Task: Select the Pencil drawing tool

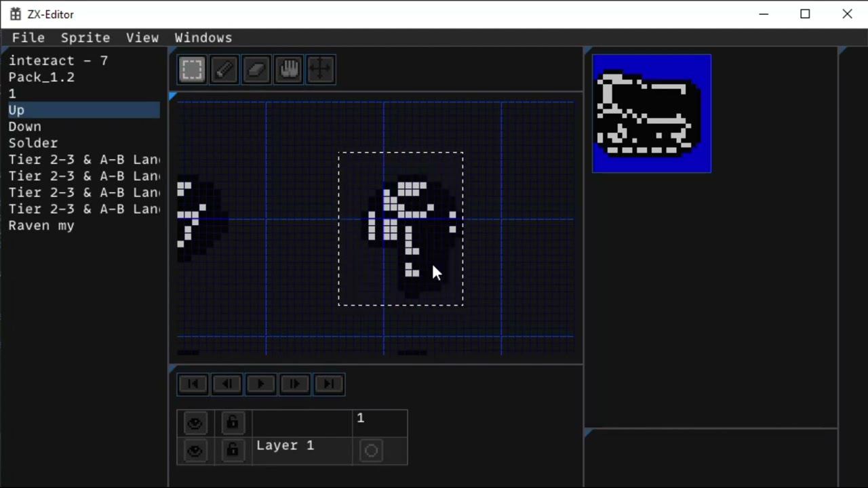Action: point(224,69)
